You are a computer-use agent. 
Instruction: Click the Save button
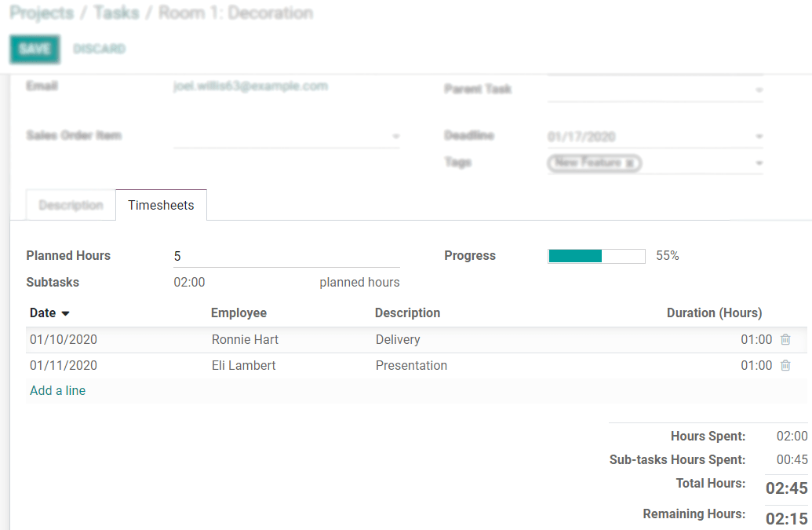pyautogui.click(x=35, y=49)
